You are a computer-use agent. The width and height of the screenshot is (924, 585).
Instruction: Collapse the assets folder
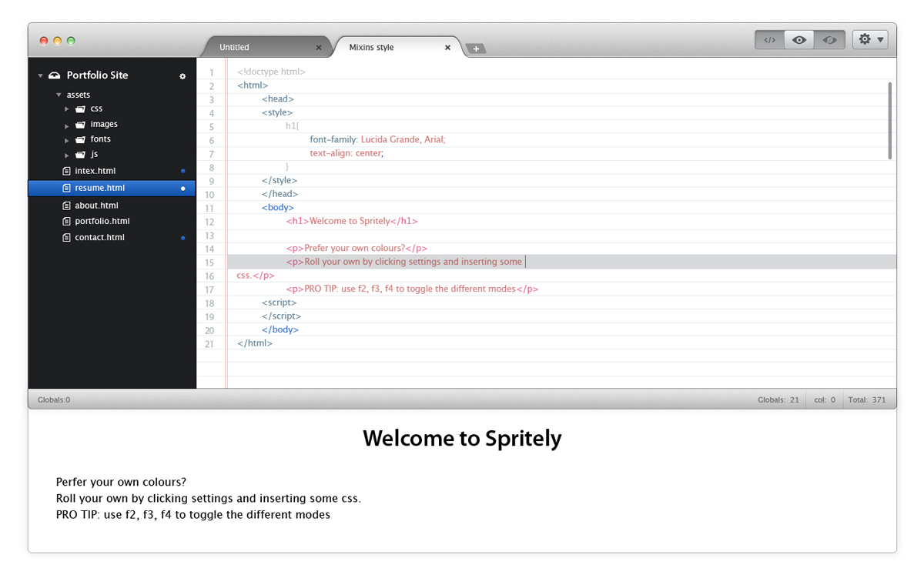coord(59,95)
